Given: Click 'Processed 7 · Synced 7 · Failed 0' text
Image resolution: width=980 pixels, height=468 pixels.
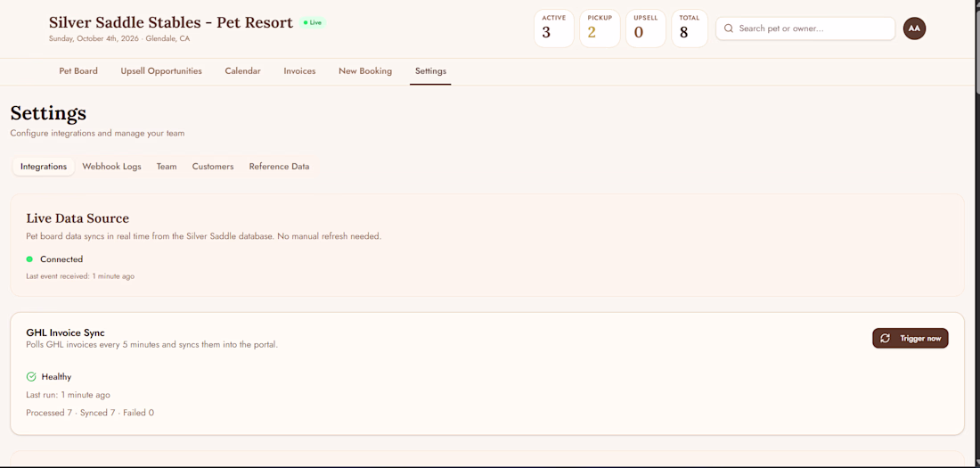Looking at the screenshot, I should point(90,413).
